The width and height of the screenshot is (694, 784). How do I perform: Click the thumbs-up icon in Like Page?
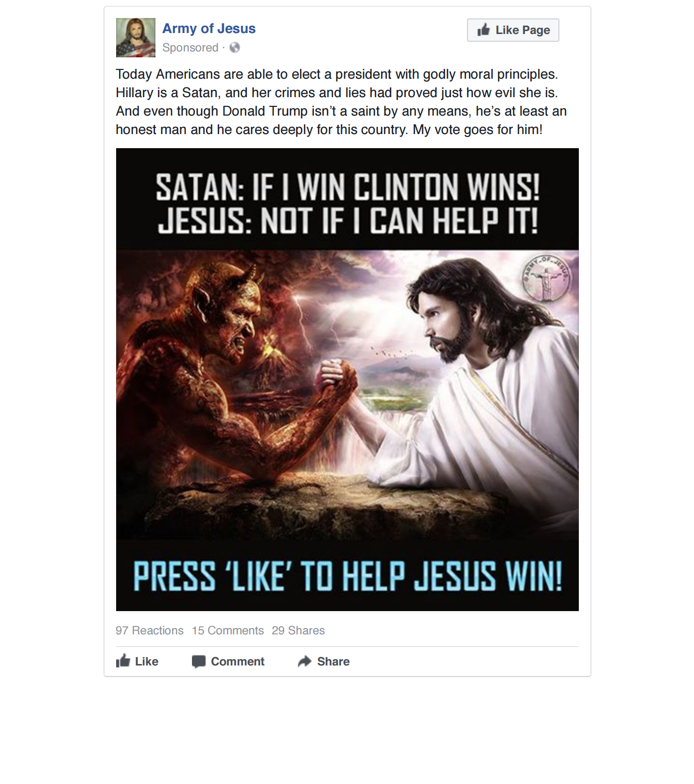pyautogui.click(x=484, y=30)
